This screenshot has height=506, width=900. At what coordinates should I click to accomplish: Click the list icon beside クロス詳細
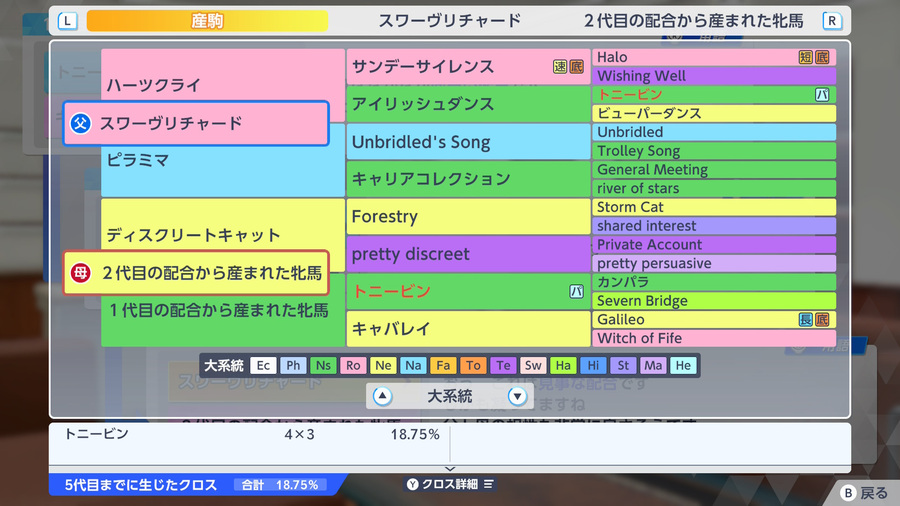coord(488,484)
